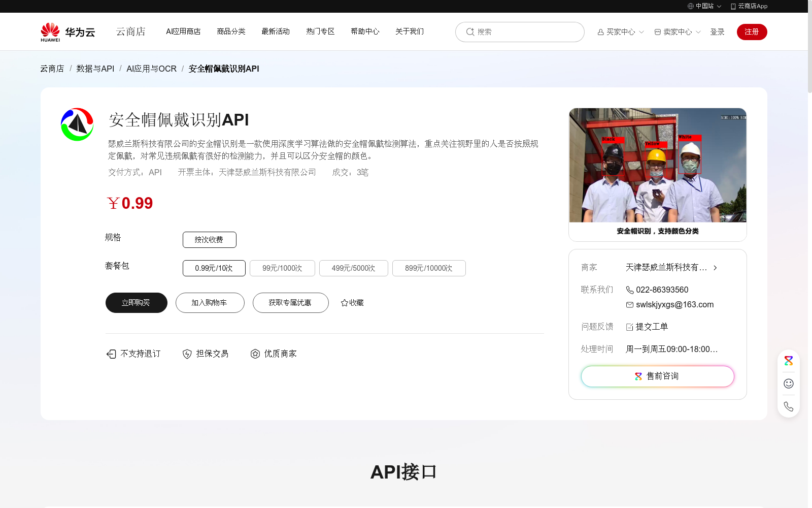Click the 收藏 label

click(356, 303)
